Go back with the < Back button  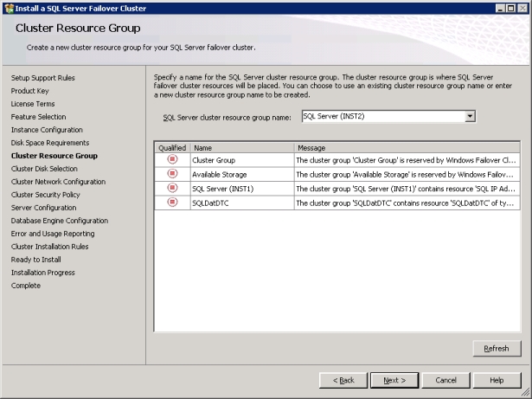pyautogui.click(x=343, y=380)
